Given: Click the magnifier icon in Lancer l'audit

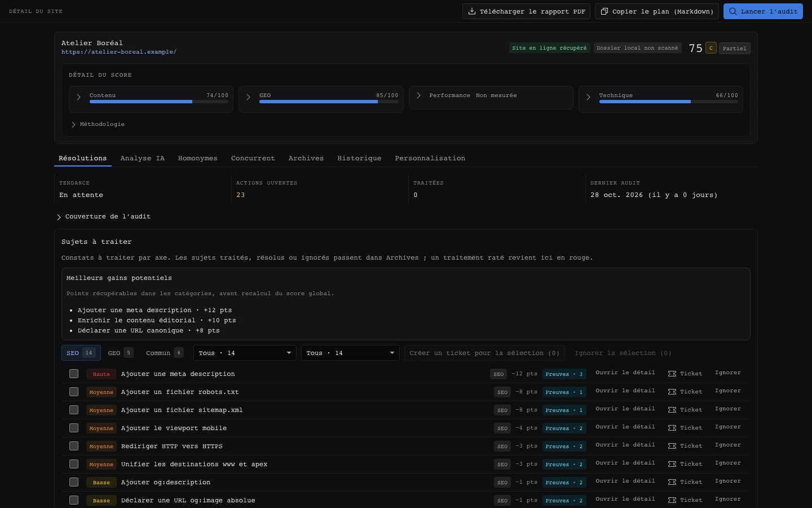Looking at the screenshot, I should (733, 11).
